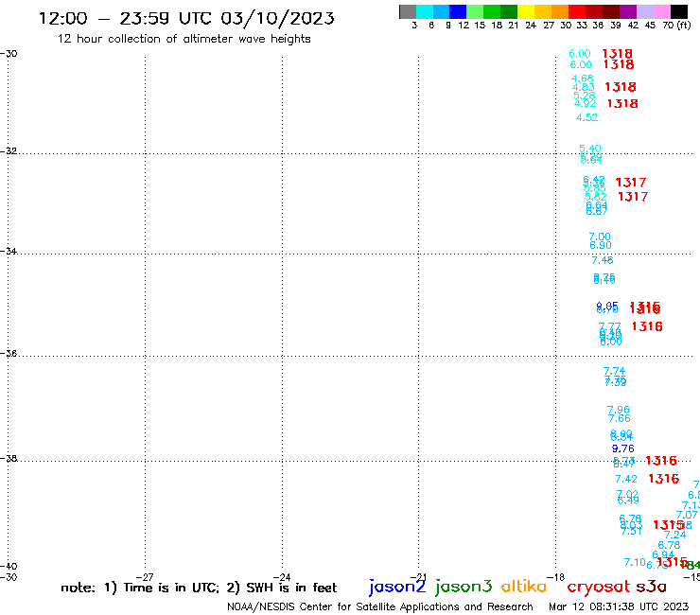Viewport: 700px width, 615px height.
Task: Click the red 1316 label beside 7.42
Action: click(663, 479)
